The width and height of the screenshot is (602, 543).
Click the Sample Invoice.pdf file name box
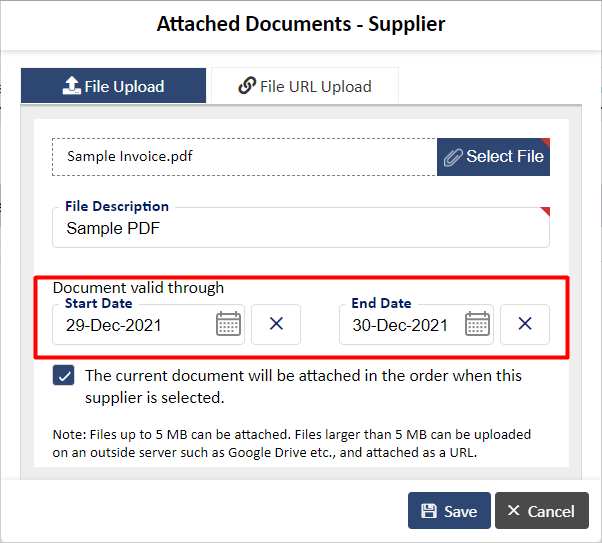pos(245,157)
